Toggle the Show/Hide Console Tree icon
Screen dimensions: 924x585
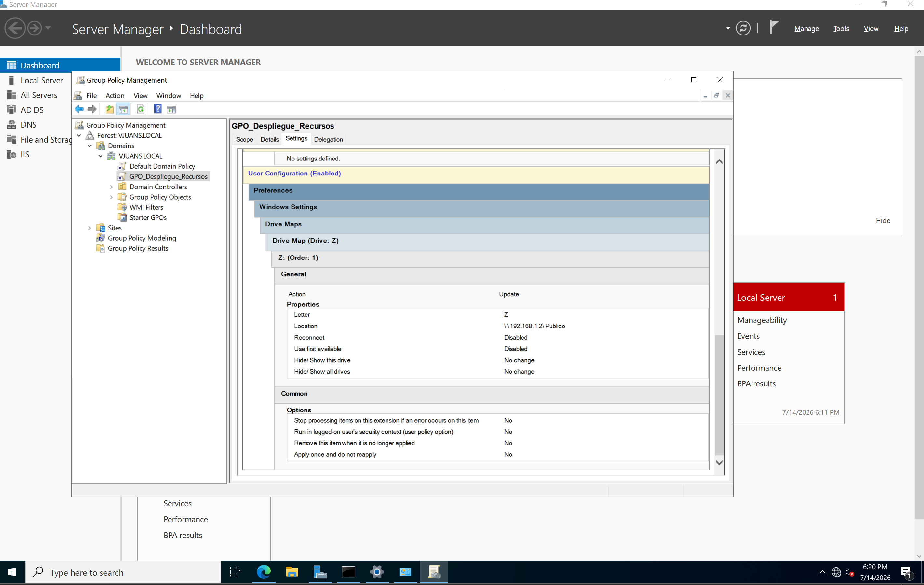123,109
